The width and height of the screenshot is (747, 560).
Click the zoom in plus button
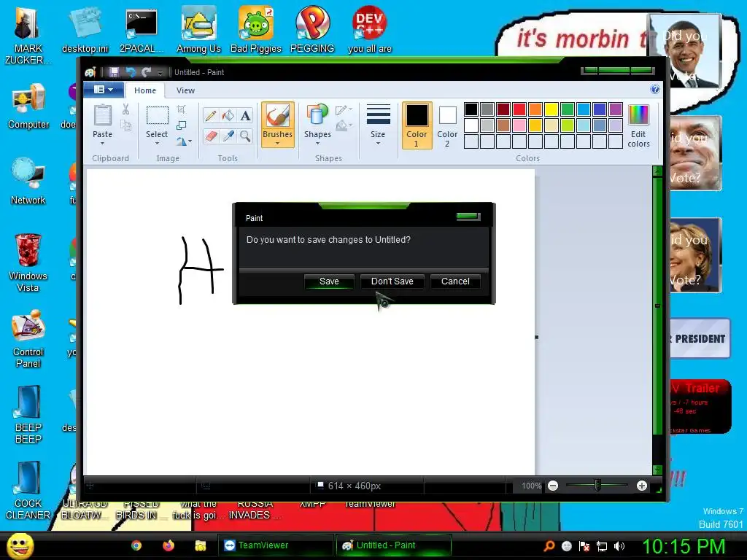pyautogui.click(x=642, y=486)
